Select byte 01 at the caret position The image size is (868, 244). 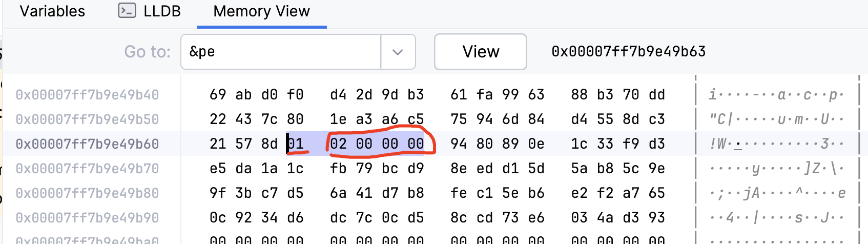tap(296, 144)
